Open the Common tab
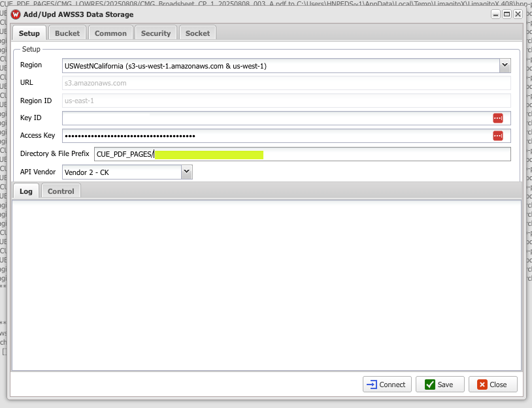 [110, 33]
